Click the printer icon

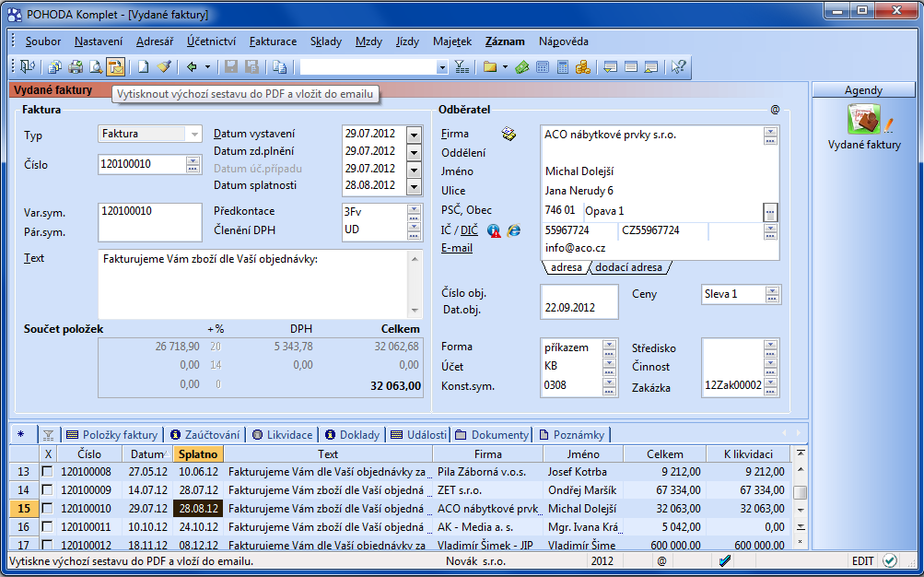click(x=75, y=67)
